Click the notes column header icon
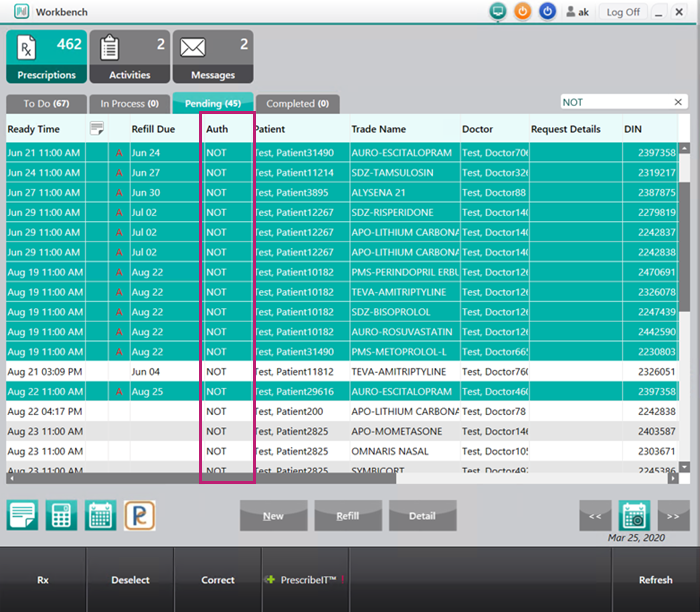 (x=96, y=129)
